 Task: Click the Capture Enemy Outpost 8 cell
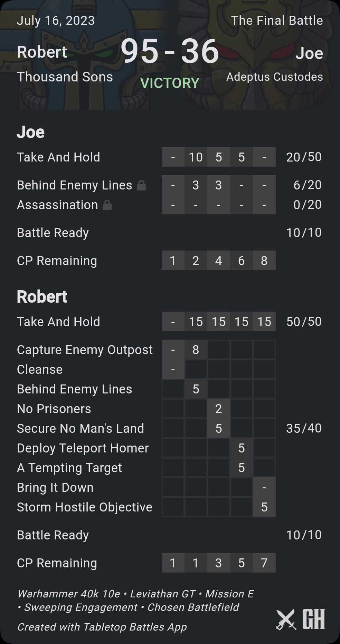[196, 350]
